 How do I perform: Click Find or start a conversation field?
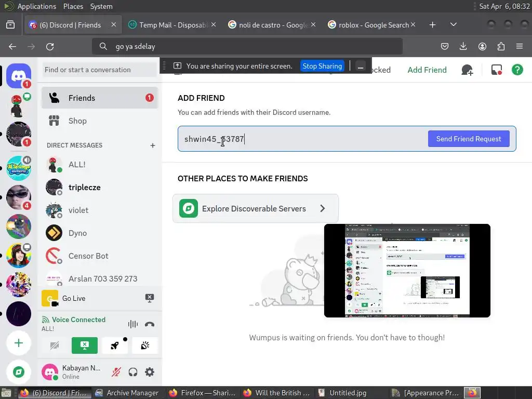pyautogui.click(x=100, y=70)
